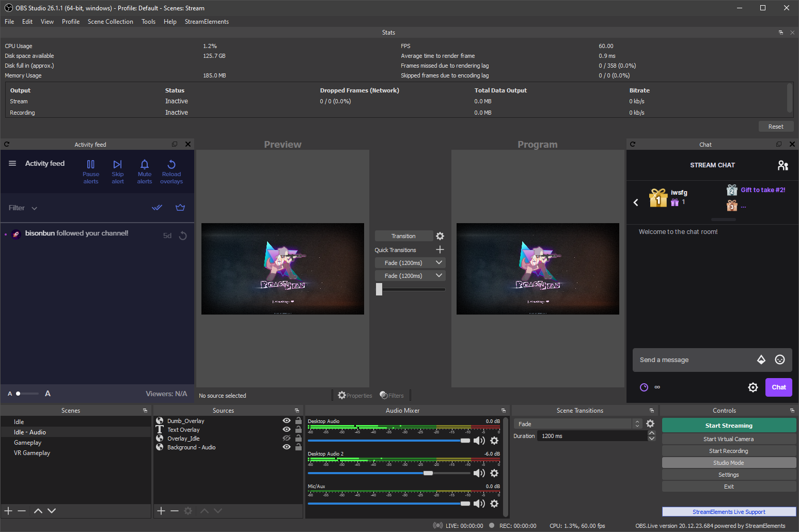Open StreamElements Live Support link
Viewport: 799px width, 532px height.
729,512
